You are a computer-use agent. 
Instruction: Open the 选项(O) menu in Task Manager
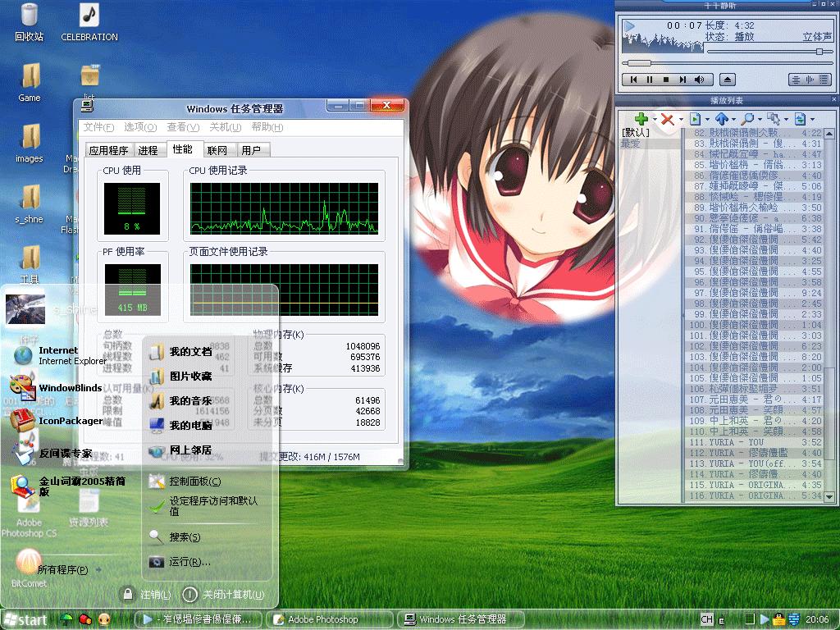point(140,127)
